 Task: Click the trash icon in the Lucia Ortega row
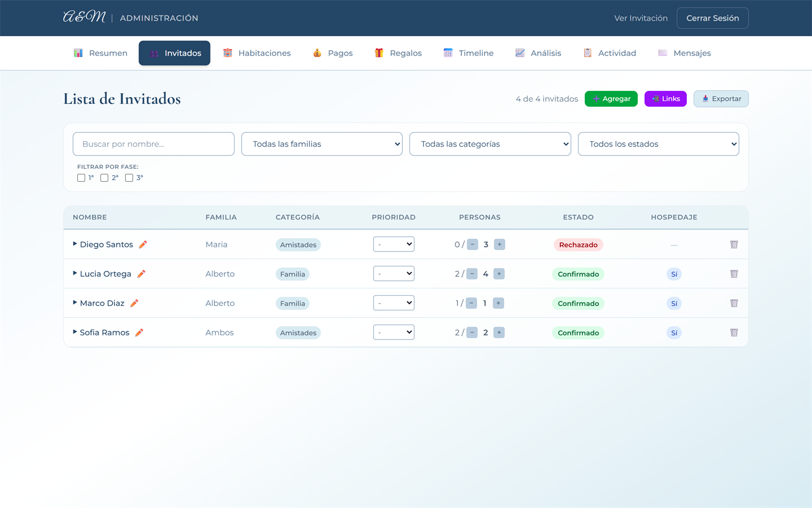[x=734, y=274]
